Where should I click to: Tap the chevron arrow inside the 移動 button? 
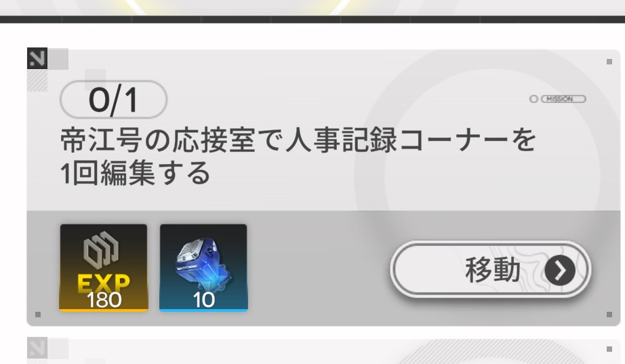click(x=560, y=270)
